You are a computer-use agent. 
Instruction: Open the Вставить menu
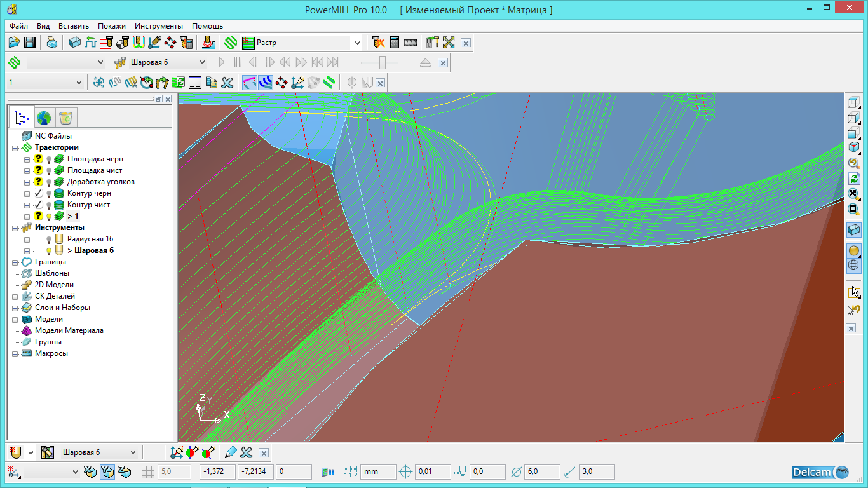pyautogui.click(x=74, y=26)
